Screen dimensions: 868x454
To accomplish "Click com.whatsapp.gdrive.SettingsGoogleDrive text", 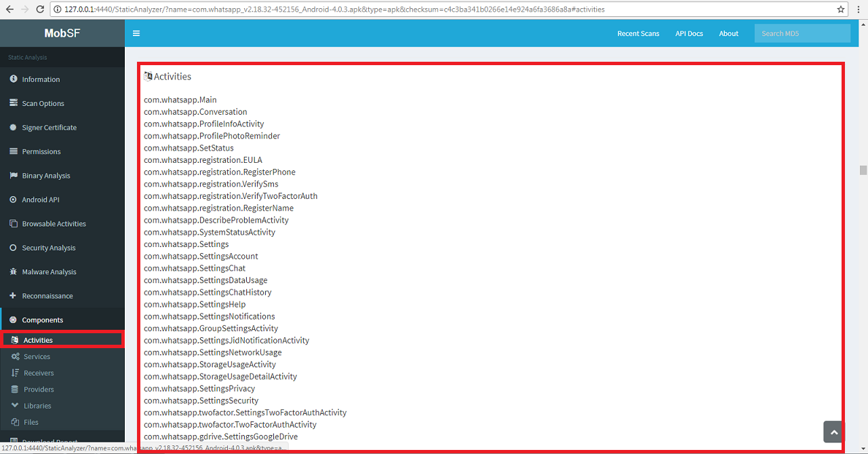I will 221,436.
